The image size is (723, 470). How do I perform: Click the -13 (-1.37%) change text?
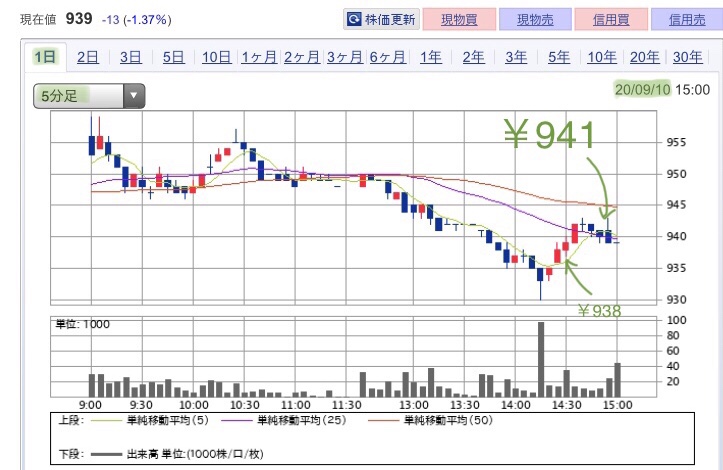tap(136, 20)
